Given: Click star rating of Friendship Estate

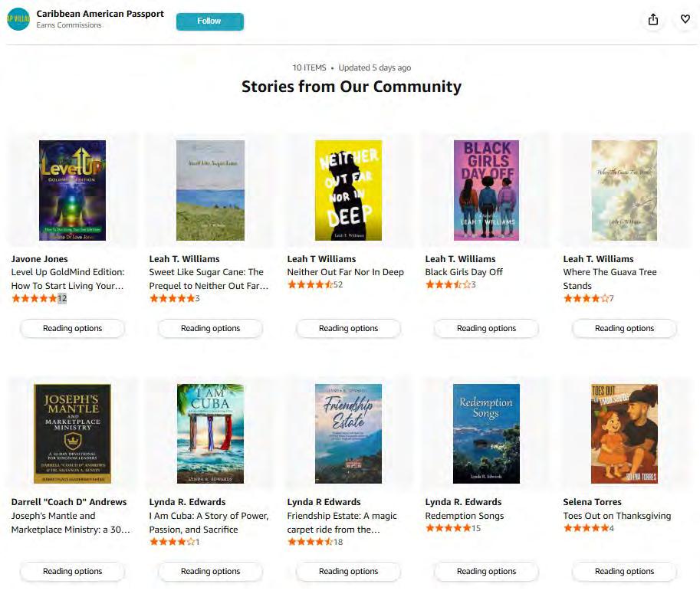Looking at the screenshot, I should (310, 542).
